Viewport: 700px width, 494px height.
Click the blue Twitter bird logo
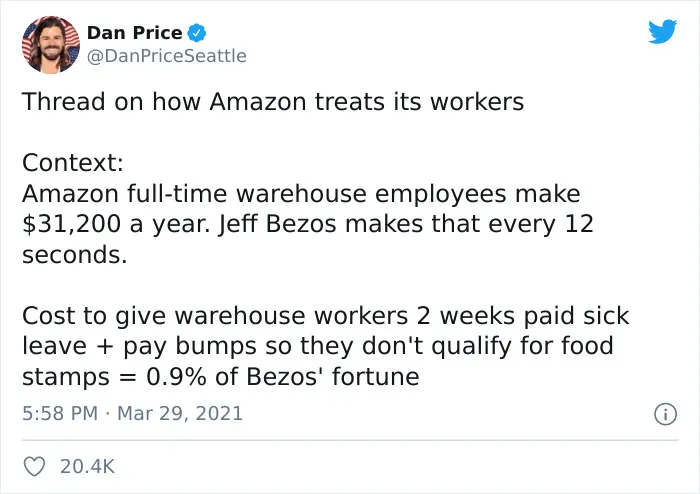point(662,31)
